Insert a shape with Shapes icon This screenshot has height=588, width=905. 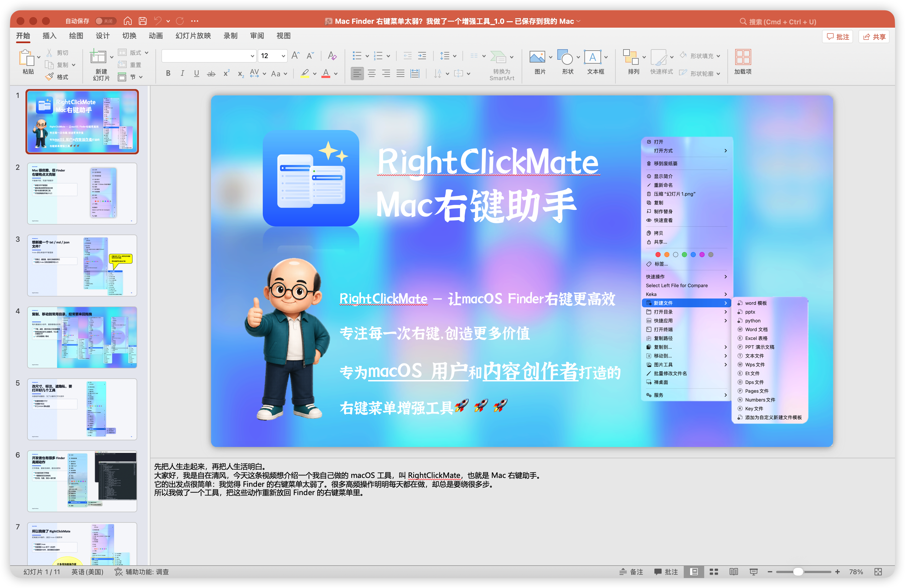coord(565,57)
